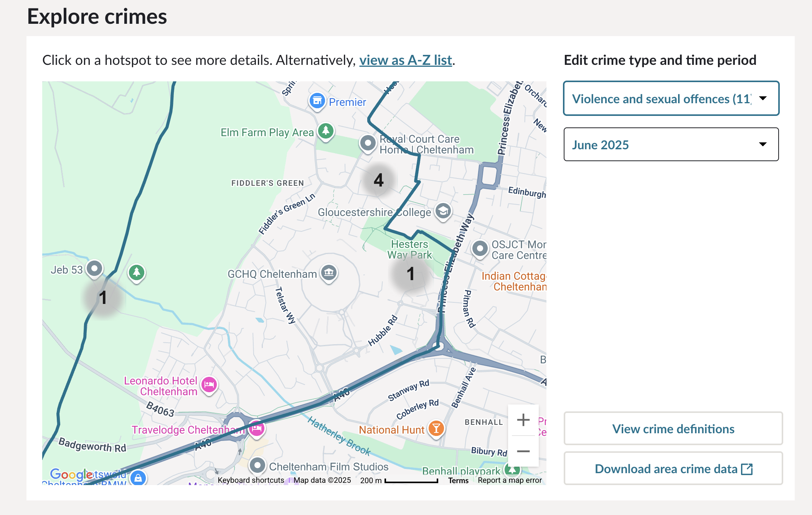Click the GCHQ Cheltenham landmark icon
The width and height of the screenshot is (812, 515).
[329, 273]
